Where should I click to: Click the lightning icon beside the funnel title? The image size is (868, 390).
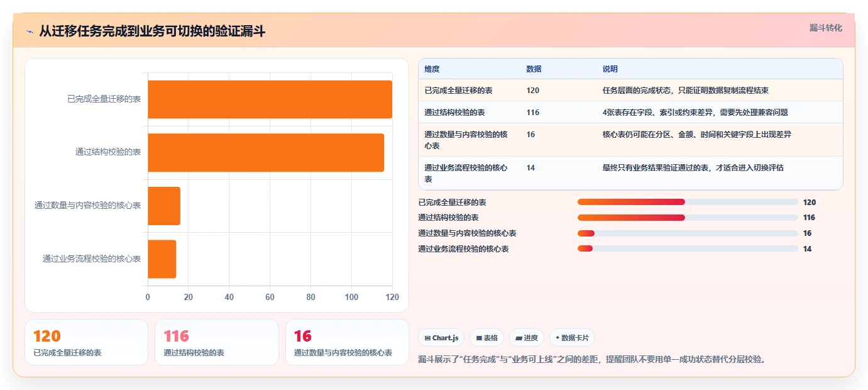(30, 31)
